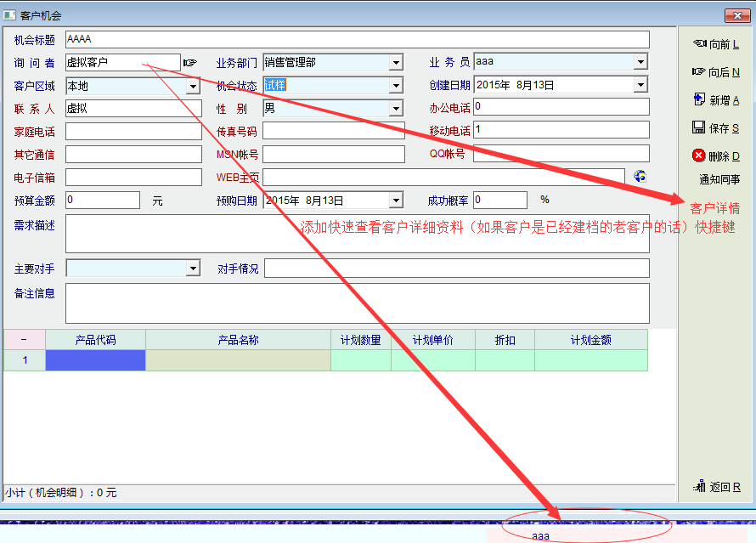Expand the 机会状态 dropdown
The height and width of the screenshot is (543, 756).
pyautogui.click(x=395, y=85)
